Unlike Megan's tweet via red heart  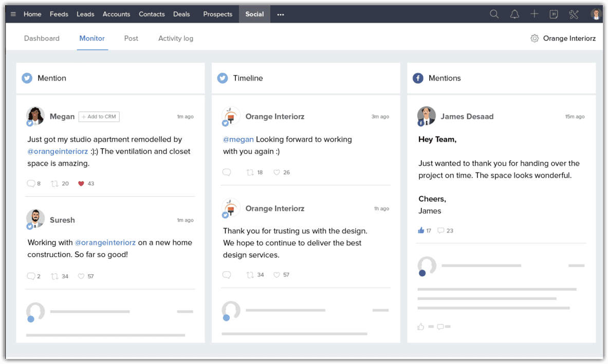pyautogui.click(x=81, y=184)
